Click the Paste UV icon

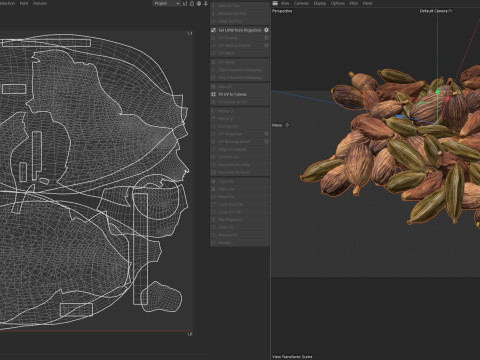point(214,189)
